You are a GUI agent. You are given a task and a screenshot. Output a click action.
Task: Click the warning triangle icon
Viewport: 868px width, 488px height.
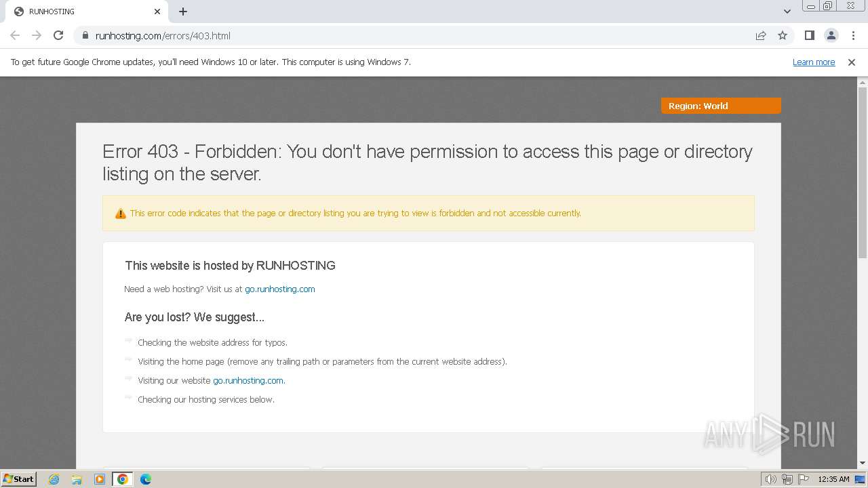(121, 213)
